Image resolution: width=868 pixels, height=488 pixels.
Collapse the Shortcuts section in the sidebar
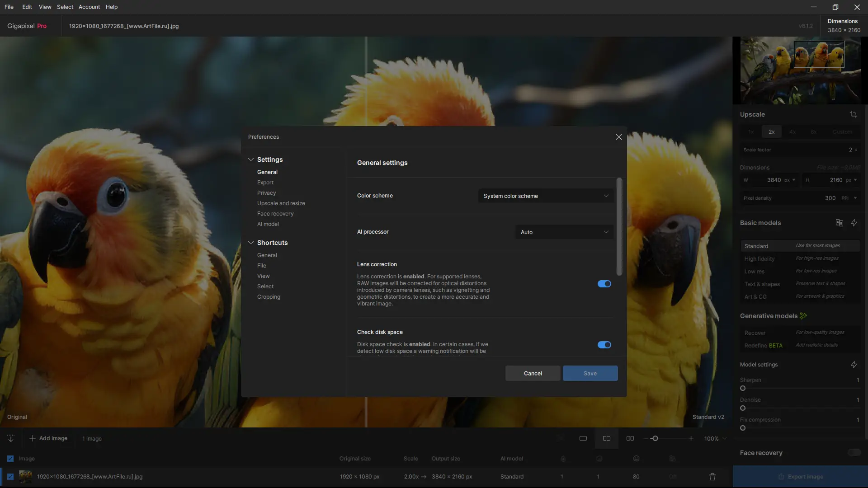click(x=251, y=243)
